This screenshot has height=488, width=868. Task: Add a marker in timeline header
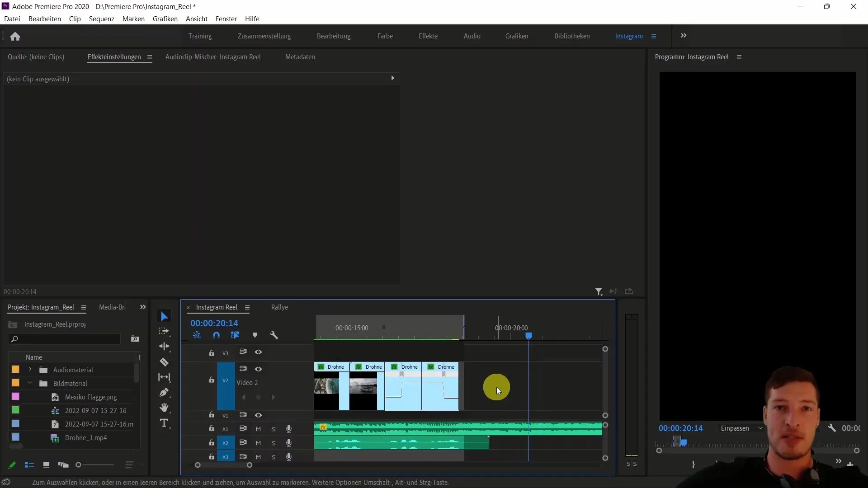(x=255, y=335)
